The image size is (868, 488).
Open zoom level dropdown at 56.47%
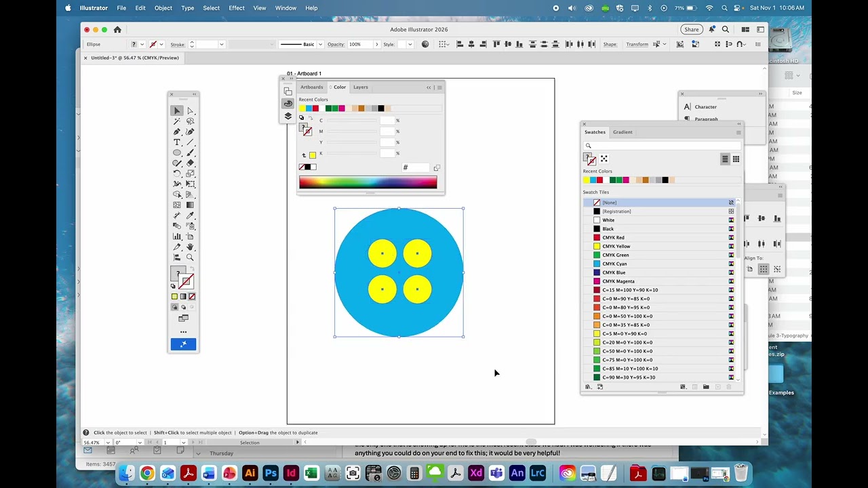point(108,443)
